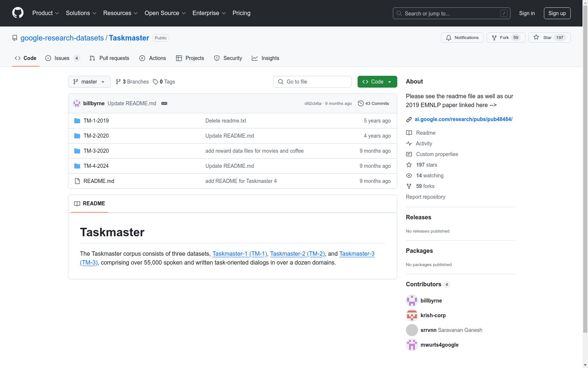Click the branch icon beside 3 Branches
The width and height of the screenshot is (588, 368).
click(x=118, y=82)
